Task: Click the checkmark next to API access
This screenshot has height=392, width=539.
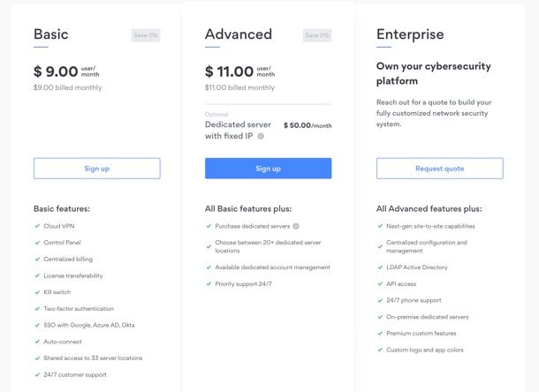Action: click(380, 283)
